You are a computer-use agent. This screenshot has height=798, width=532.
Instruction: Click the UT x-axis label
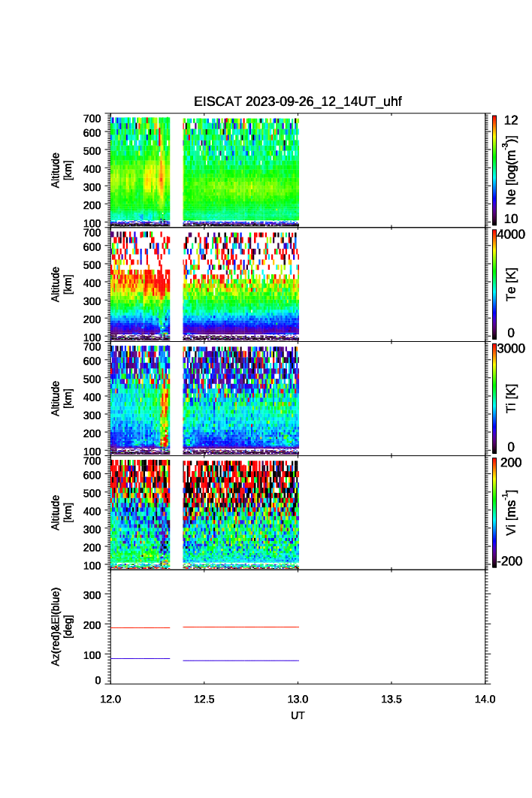(x=298, y=715)
